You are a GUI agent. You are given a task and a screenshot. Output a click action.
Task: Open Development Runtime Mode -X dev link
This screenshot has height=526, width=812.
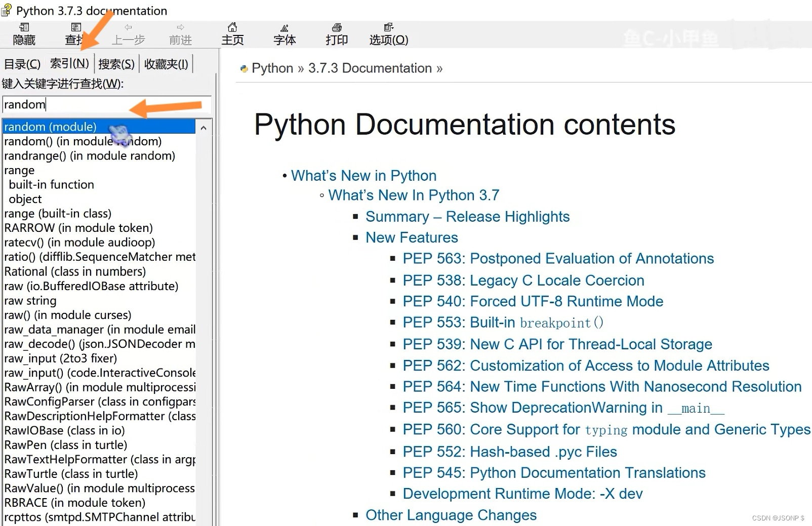click(523, 494)
